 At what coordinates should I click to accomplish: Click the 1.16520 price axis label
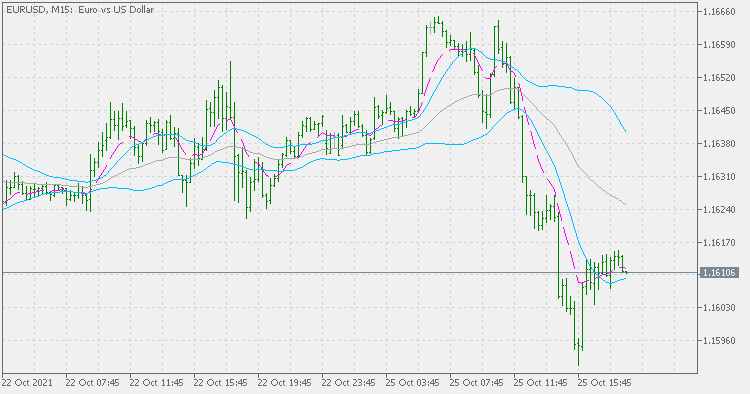[x=719, y=78]
